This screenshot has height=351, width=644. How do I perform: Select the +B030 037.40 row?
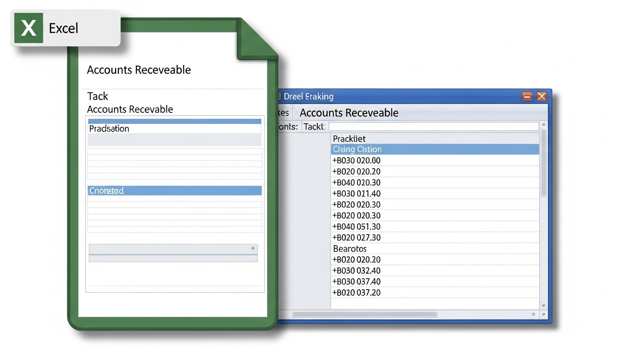tap(435, 282)
